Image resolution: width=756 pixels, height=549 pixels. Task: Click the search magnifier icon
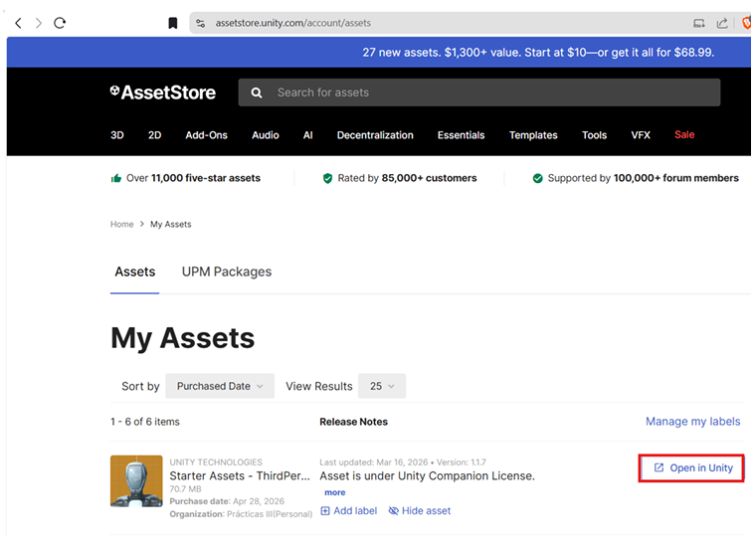257,92
